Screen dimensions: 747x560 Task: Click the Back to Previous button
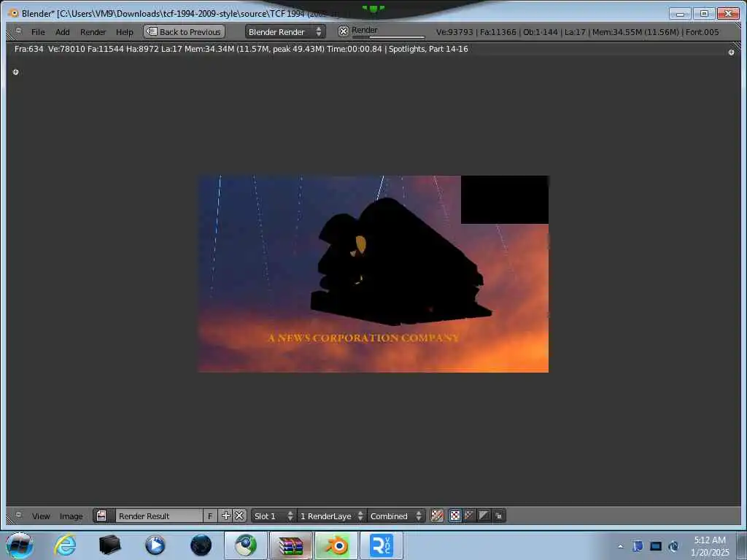(x=184, y=32)
